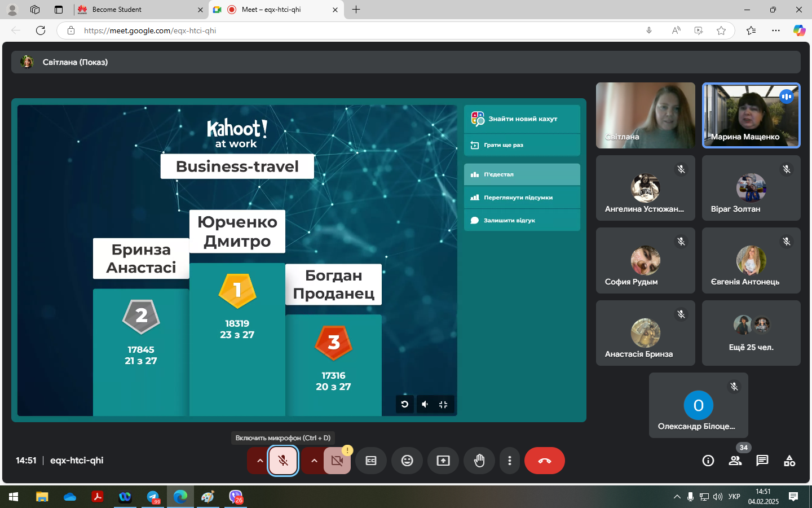Open Telegram from the taskbar

pos(153,497)
